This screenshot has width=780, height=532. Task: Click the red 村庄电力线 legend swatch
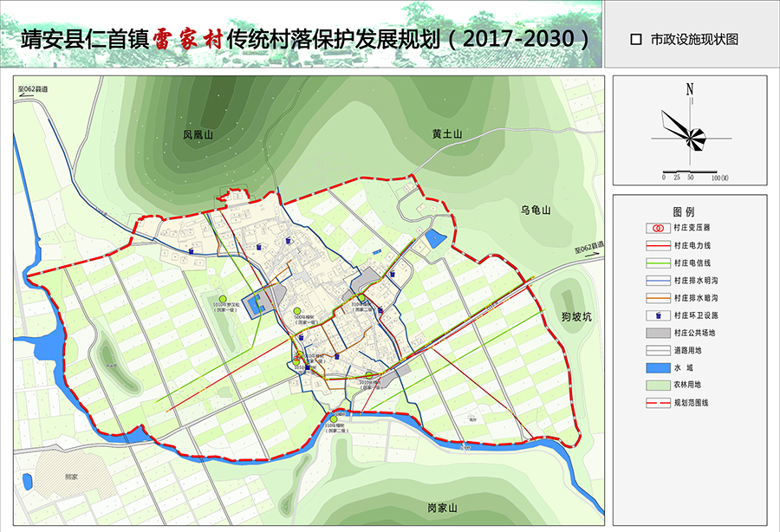point(658,245)
